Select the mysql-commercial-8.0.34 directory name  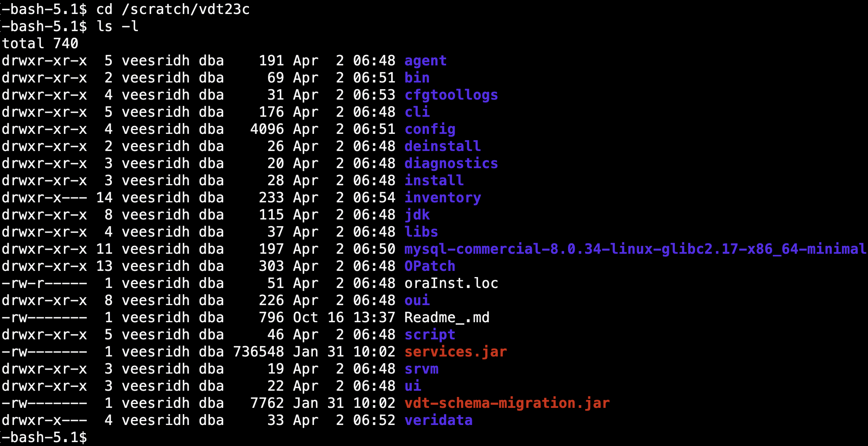(635, 249)
